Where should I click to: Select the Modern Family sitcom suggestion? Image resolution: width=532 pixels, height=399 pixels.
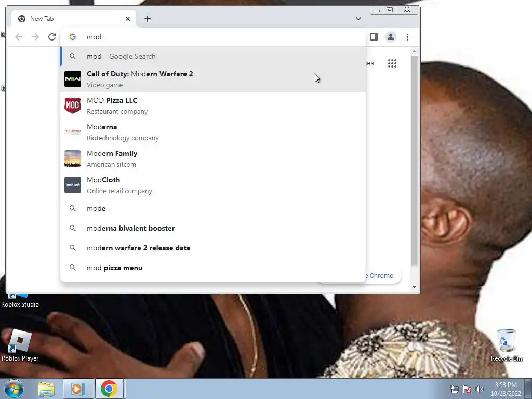pyautogui.click(x=214, y=158)
